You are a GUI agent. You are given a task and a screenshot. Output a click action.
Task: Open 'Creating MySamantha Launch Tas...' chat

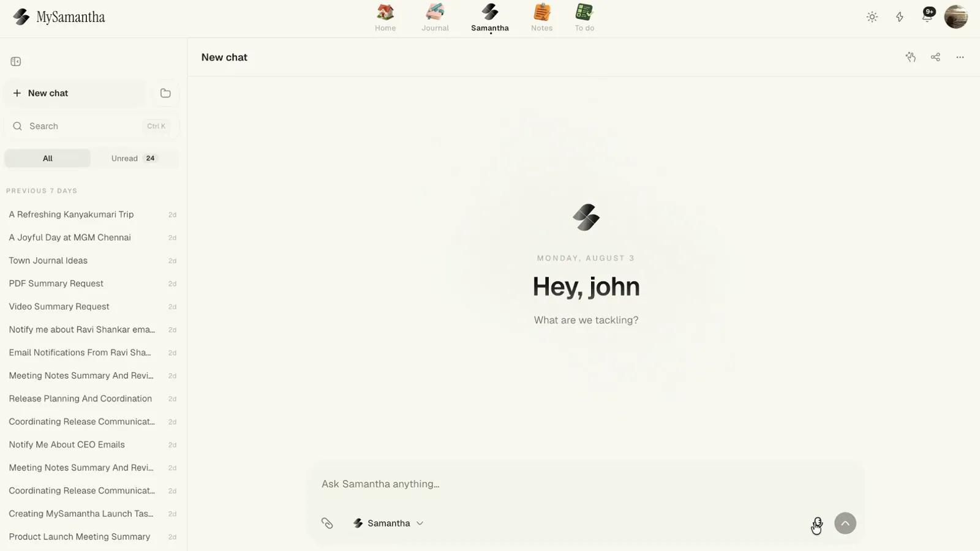pyautogui.click(x=92, y=514)
